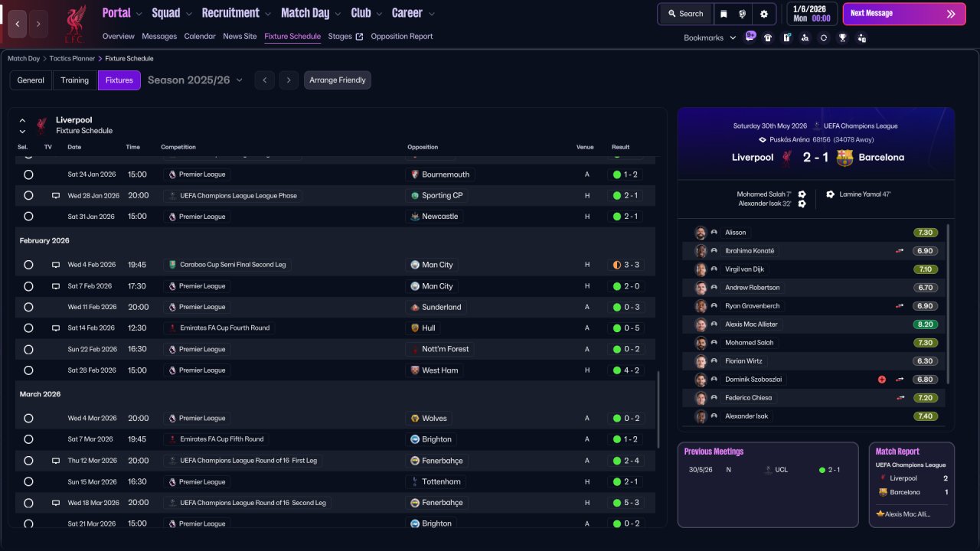Select the Wed 28 Jan Sporting CP fixture radio

click(x=28, y=196)
